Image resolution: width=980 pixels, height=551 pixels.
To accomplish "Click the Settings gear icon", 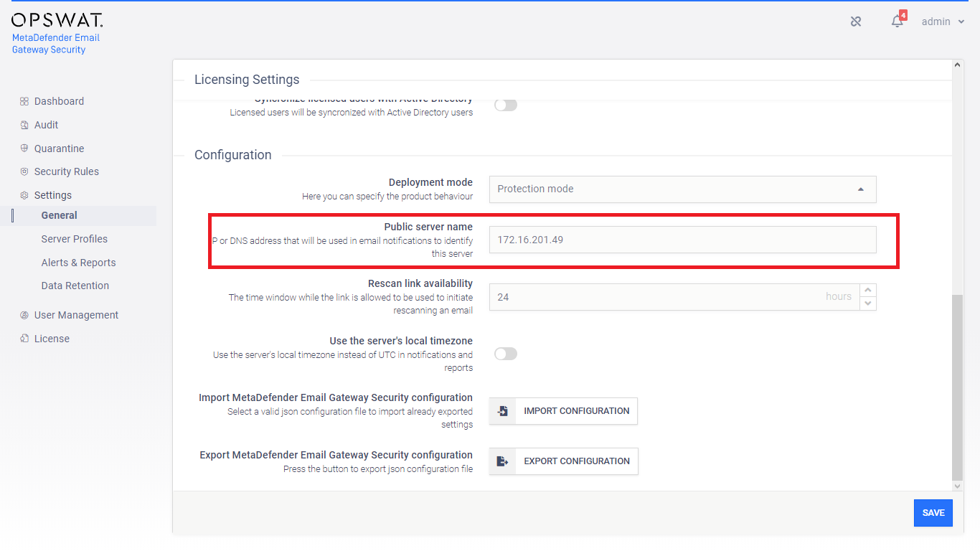I will pyautogui.click(x=24, y=195).
